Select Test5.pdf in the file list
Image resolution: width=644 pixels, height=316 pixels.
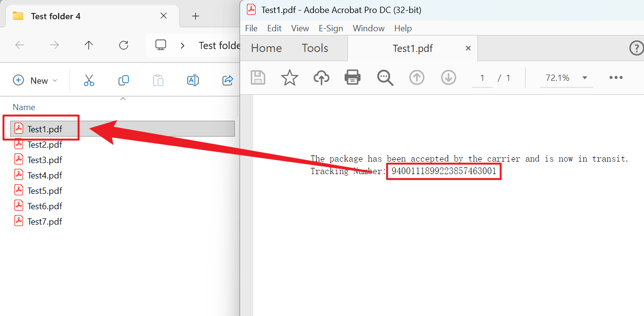45,190
